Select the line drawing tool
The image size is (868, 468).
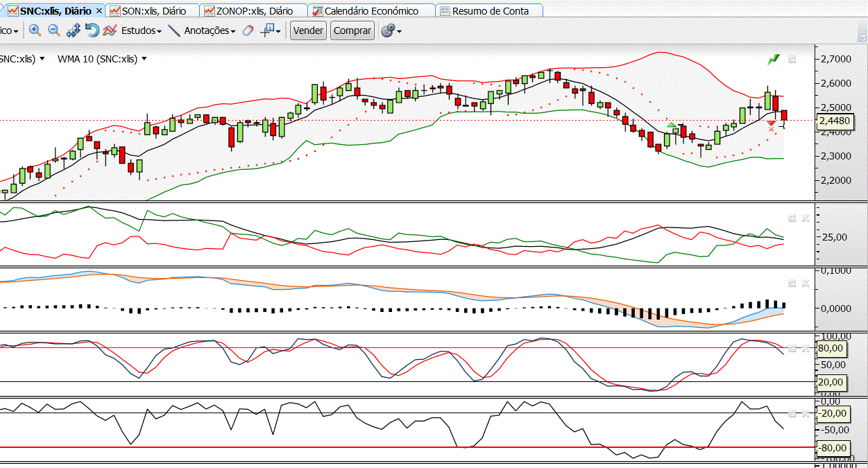click(174, 31)
